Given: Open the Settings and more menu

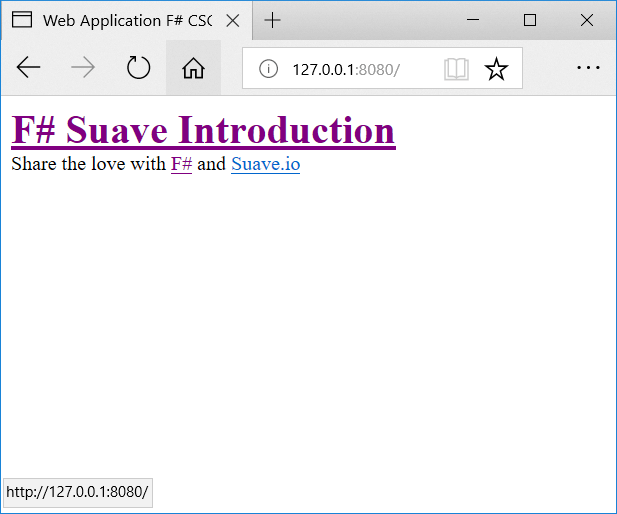Looking at the screenshot, I should coord(588,68).
